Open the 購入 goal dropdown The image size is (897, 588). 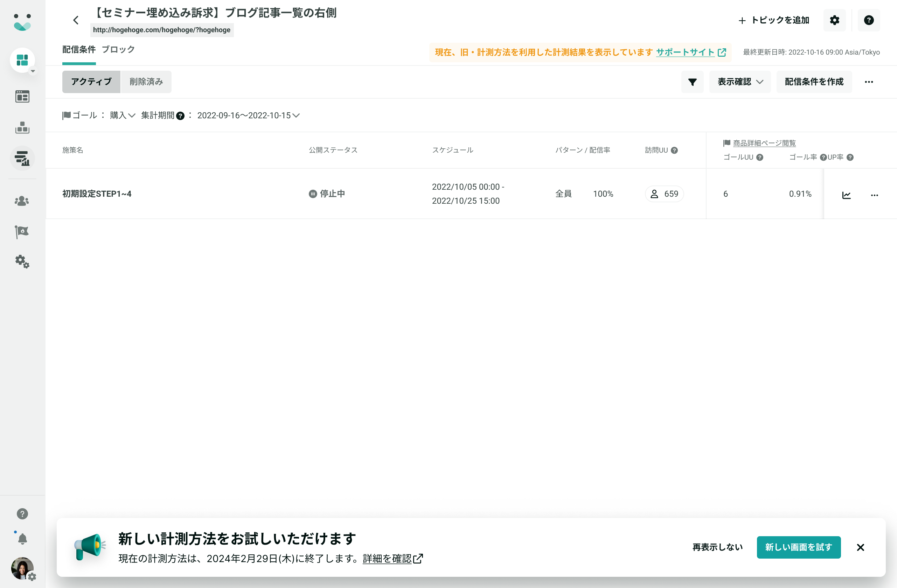coord(123,115)
